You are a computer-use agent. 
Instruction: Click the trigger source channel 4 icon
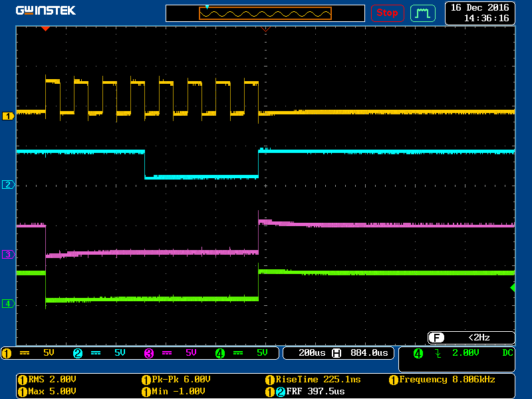pyautogui.click(x=418, y=353)
